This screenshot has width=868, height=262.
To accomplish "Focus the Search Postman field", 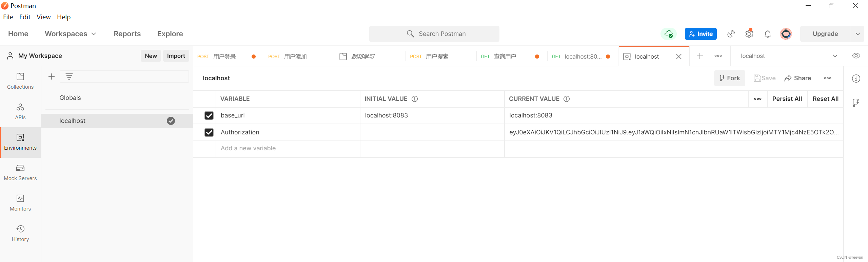I will pos(434,34).
